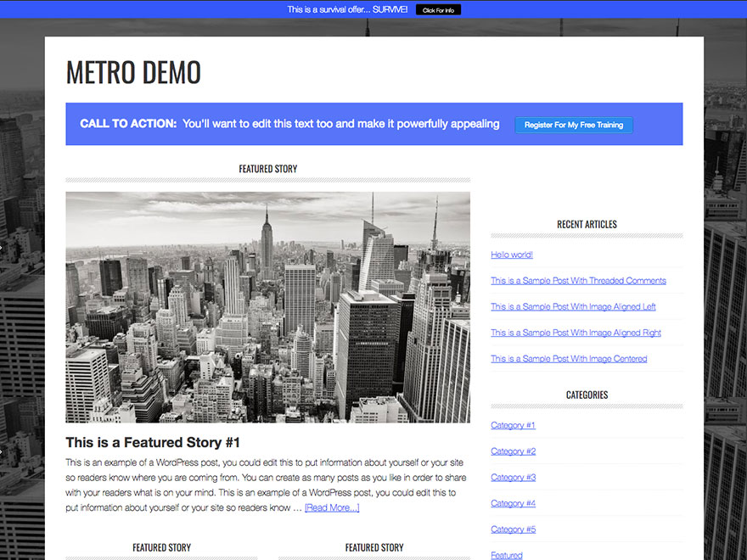Viewport: 747px width, 560px height.
Task: Click the FEATURED STORY heading above the skyline image
Action: (x=267, y=169)
